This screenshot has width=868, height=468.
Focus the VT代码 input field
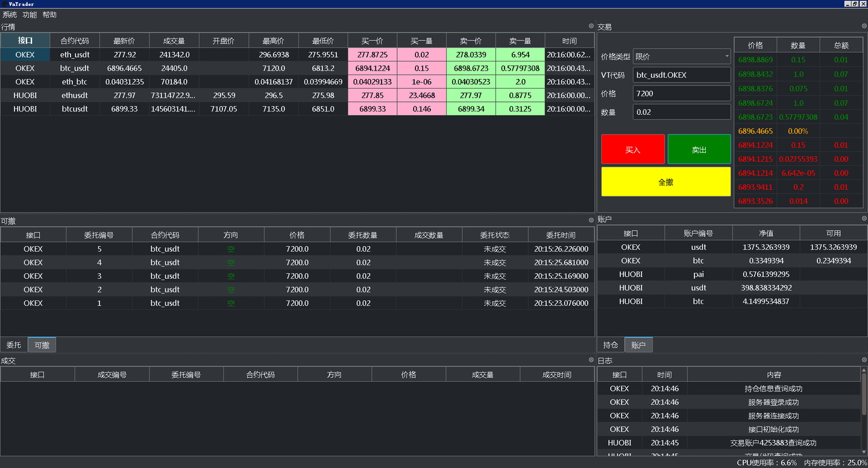coord(682,75)
